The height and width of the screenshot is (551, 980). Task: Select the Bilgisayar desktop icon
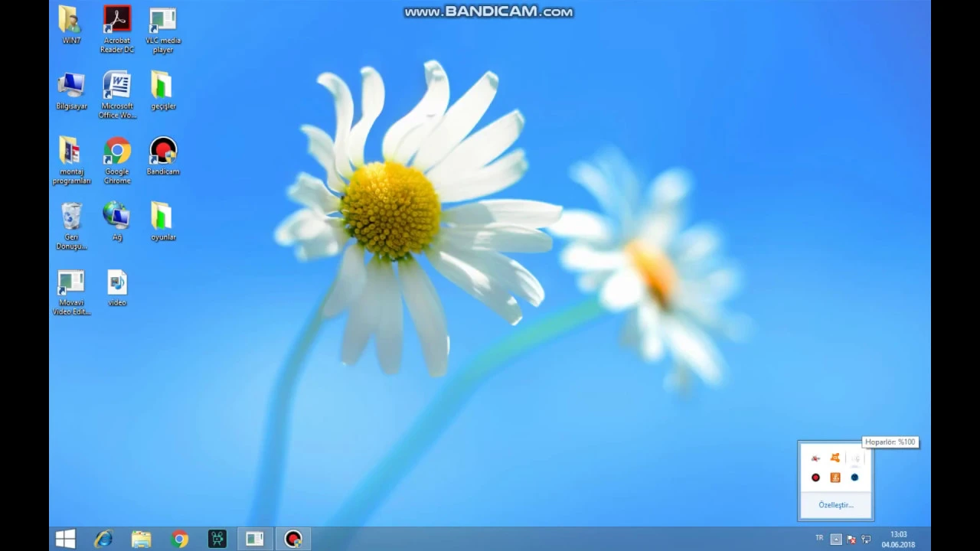pos(71,91)
